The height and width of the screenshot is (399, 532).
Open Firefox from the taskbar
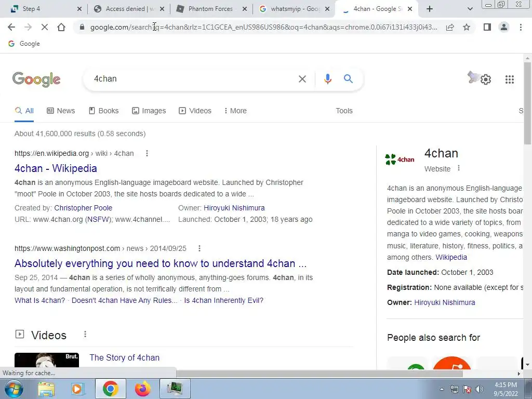(x=142, y=389)
